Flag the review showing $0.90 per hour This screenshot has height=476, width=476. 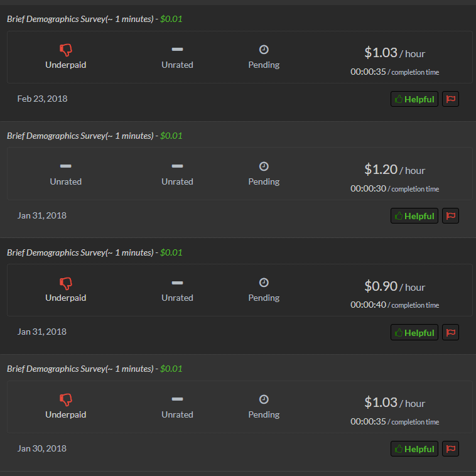pyautogui.click(x=450, y=332)
